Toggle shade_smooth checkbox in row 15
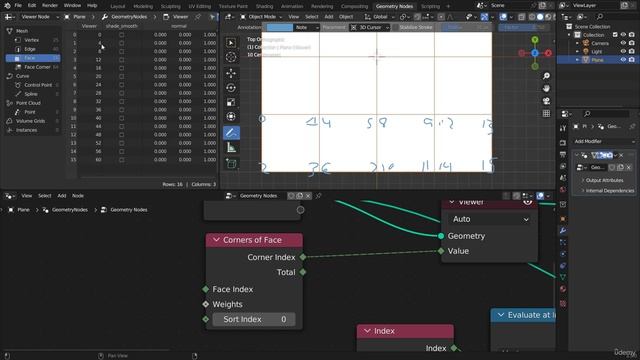 pos(122,160)
